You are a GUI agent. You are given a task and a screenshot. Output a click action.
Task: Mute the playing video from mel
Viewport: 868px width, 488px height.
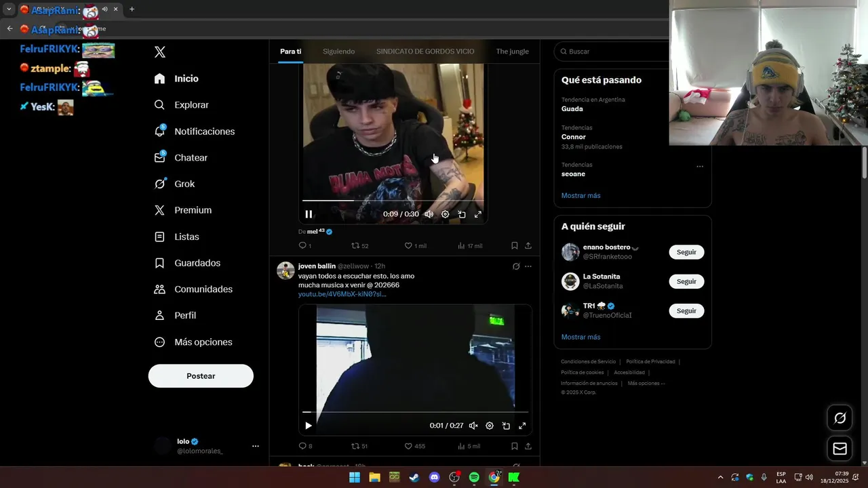coord(429,214)
